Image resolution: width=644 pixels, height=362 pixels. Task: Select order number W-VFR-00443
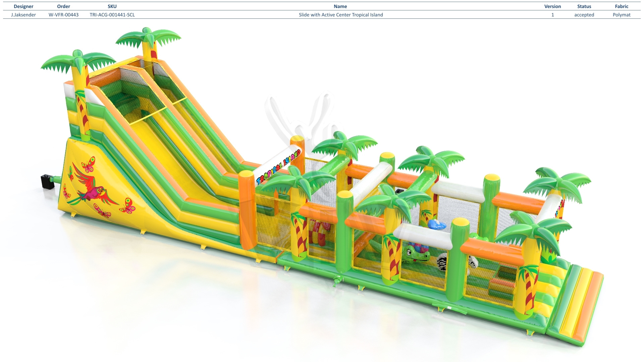click(x=63, y=15)
